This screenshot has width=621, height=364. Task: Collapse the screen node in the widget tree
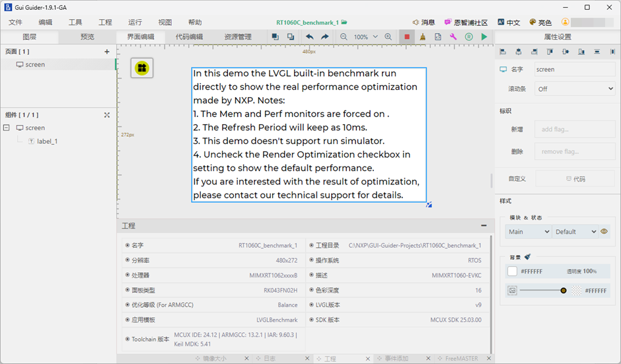click(7, 127)
